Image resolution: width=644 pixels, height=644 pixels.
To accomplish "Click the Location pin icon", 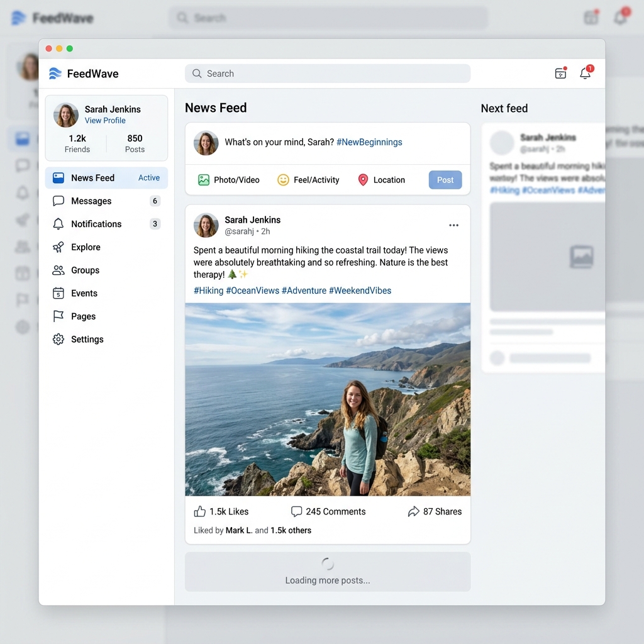I will pos(363,180).
